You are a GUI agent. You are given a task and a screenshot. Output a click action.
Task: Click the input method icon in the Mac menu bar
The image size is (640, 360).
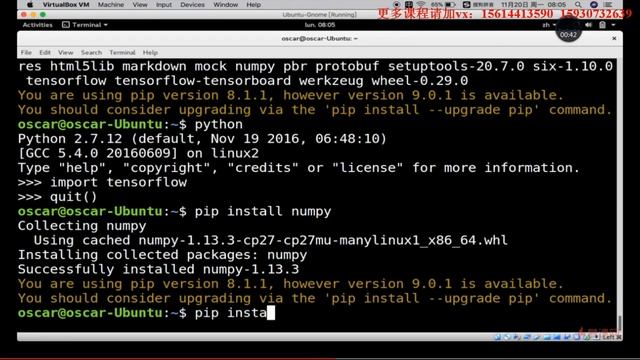(x=467, y=4)
